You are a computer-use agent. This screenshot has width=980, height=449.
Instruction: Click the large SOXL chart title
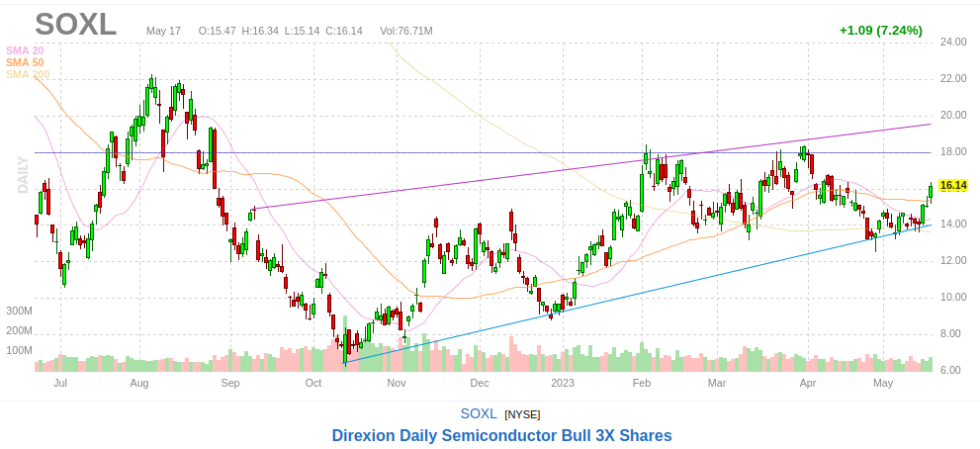point(75,25)
